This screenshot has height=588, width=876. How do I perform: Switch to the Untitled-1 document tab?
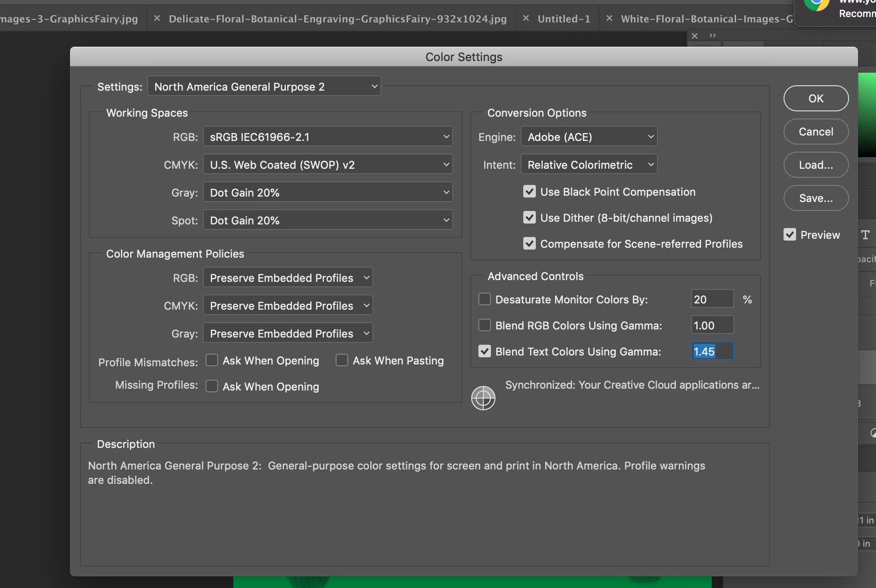[x=564, y=19]
